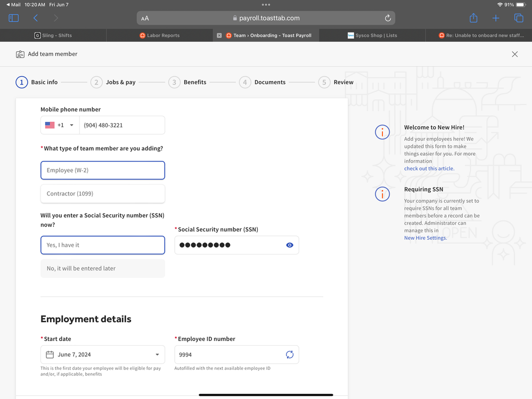The height and width of the screenshot is (399, 532).
Task: Open Safari sidebar panel icon
Action: click(x=14, y=18)
